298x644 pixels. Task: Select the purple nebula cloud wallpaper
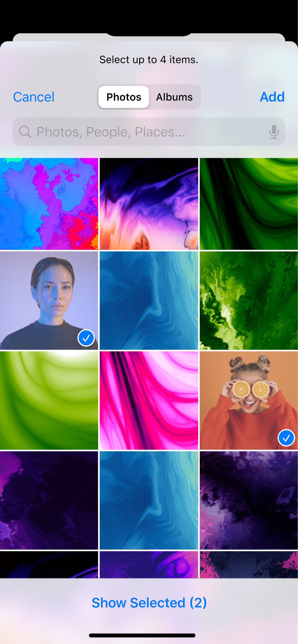[249, 500]
